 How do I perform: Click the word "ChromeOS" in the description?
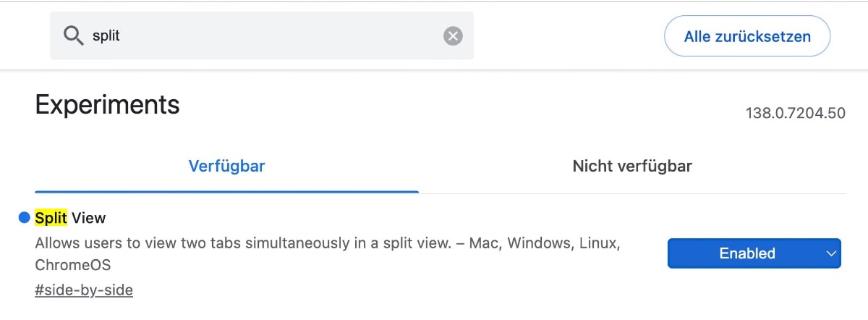[72, 264]
